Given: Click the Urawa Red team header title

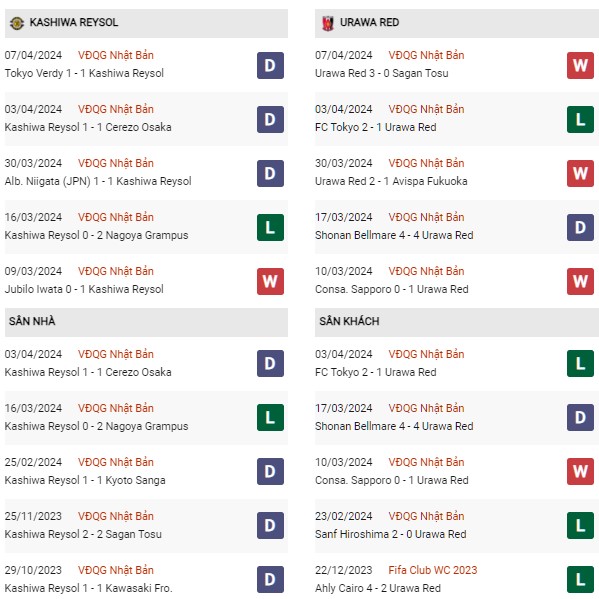Looking at the screenshot, I should (369, 23).
